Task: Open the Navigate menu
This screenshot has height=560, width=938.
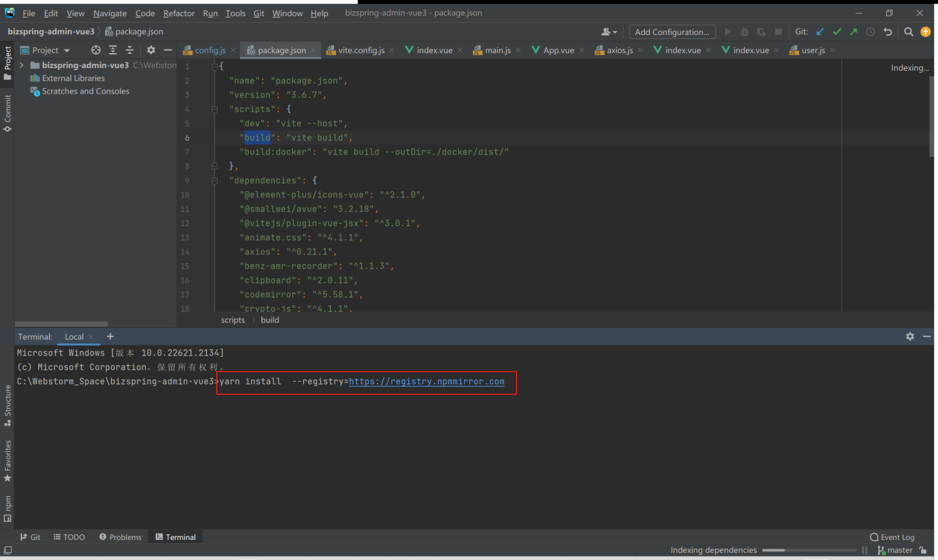Action: pyautogui.click(x=110, y=13)
